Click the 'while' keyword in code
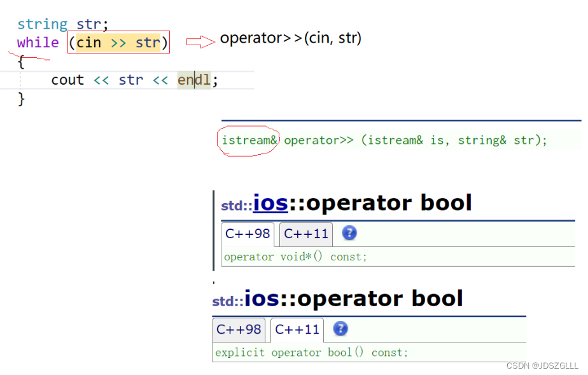 pyautogui.click(x=38, y=43)
